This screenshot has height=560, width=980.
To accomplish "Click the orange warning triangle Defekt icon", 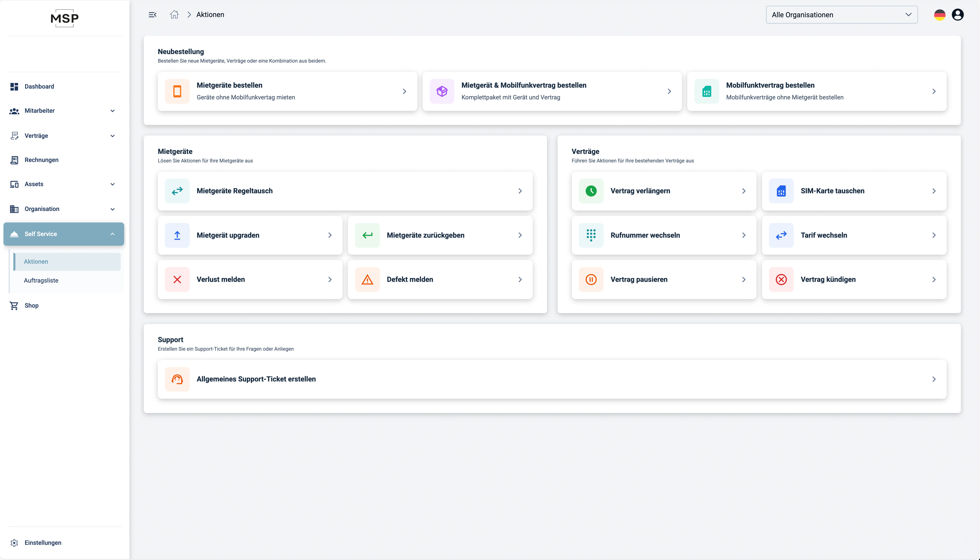I will point(367,280).
